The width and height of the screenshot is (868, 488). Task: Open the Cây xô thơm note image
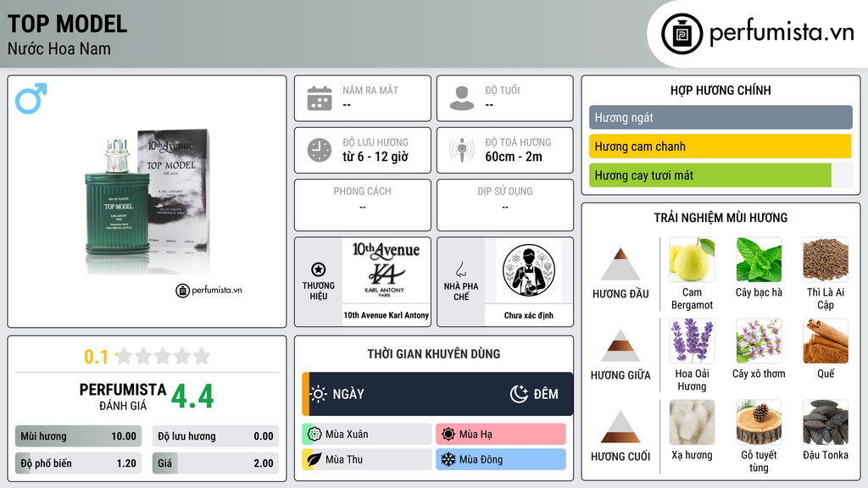pos(759,341)
